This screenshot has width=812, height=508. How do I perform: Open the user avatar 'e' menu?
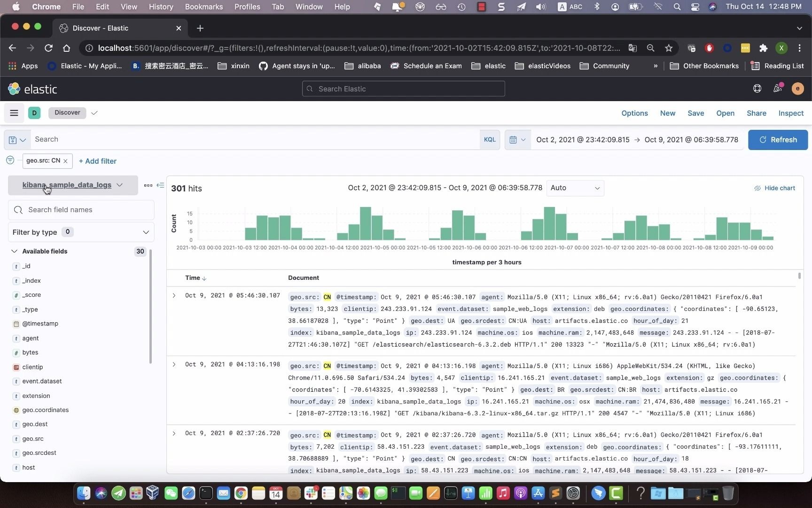point(798,88)
